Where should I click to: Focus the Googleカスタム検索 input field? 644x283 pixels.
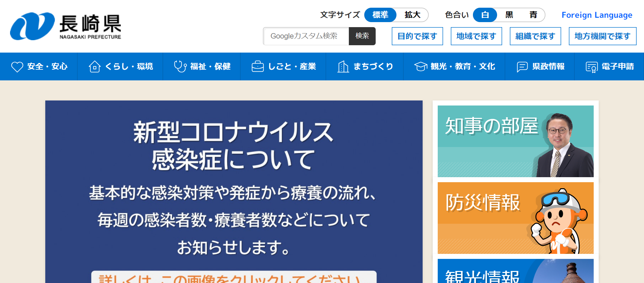click(x=306, y=36)
